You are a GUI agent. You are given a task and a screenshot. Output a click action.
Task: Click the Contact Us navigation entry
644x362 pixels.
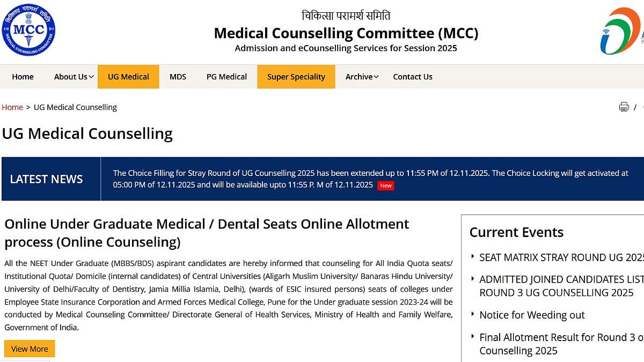[413, 77]
